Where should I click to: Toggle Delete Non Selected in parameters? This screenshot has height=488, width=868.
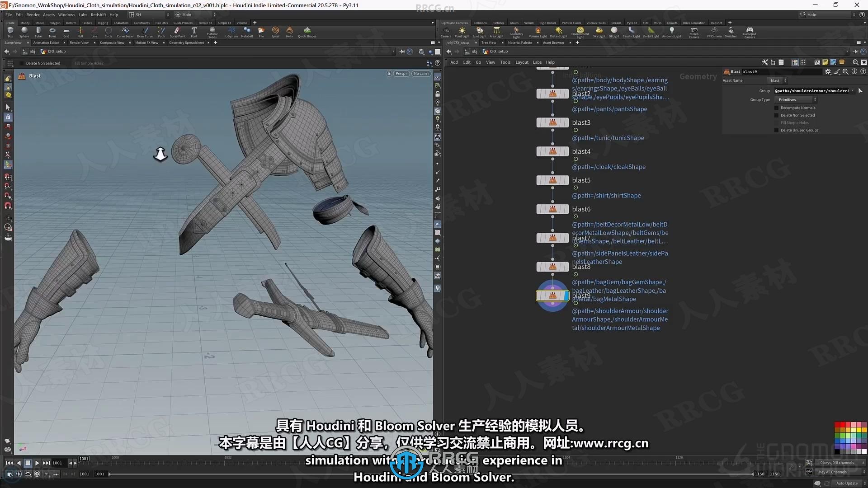[777, 115]
